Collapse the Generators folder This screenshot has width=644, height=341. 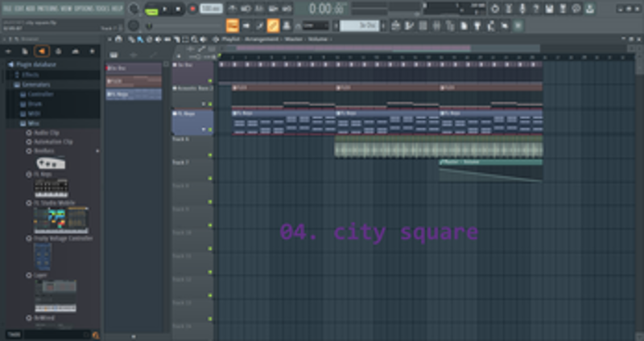click(x=36, y=84)
